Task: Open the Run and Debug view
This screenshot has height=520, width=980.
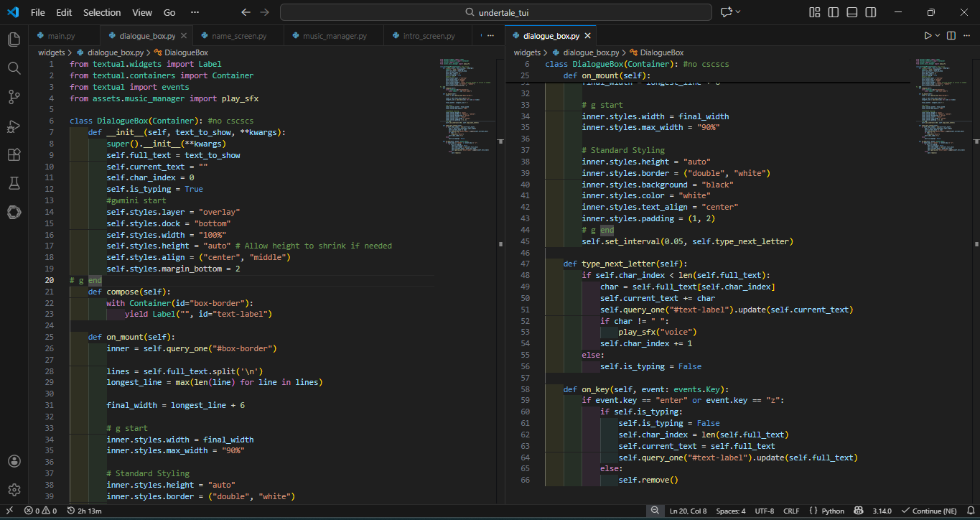Action: coord(14,126)
